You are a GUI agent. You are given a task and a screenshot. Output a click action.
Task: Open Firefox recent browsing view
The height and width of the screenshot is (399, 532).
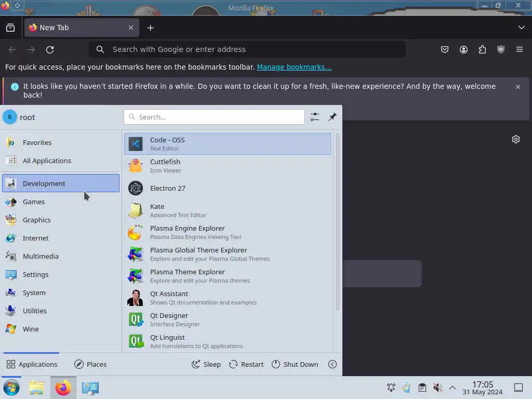(10, 28)
